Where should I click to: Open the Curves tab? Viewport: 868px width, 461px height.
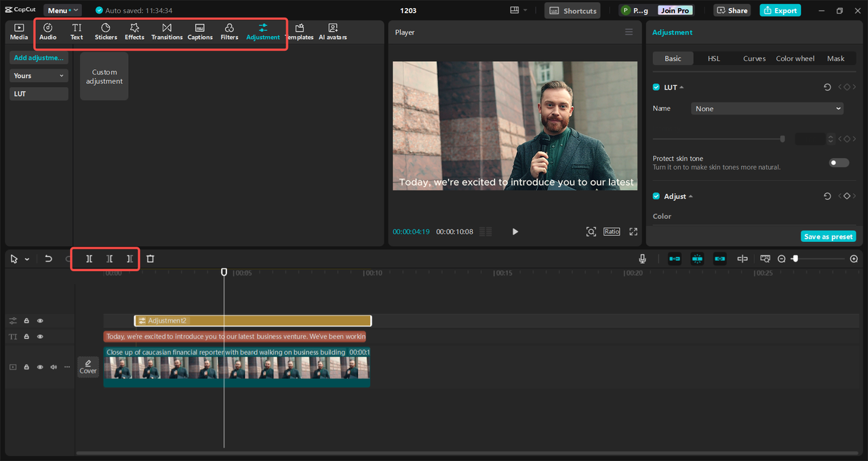click(754, 58)
